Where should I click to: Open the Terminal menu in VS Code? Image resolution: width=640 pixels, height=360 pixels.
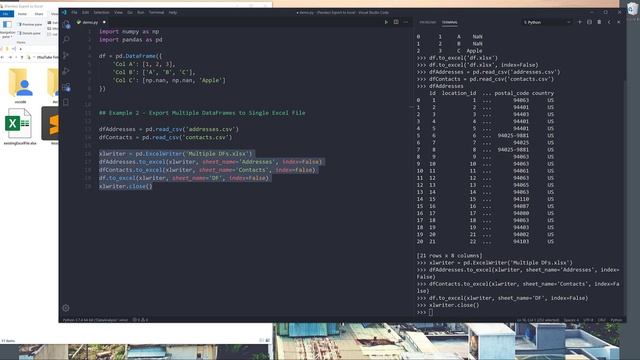click(156, 13)
